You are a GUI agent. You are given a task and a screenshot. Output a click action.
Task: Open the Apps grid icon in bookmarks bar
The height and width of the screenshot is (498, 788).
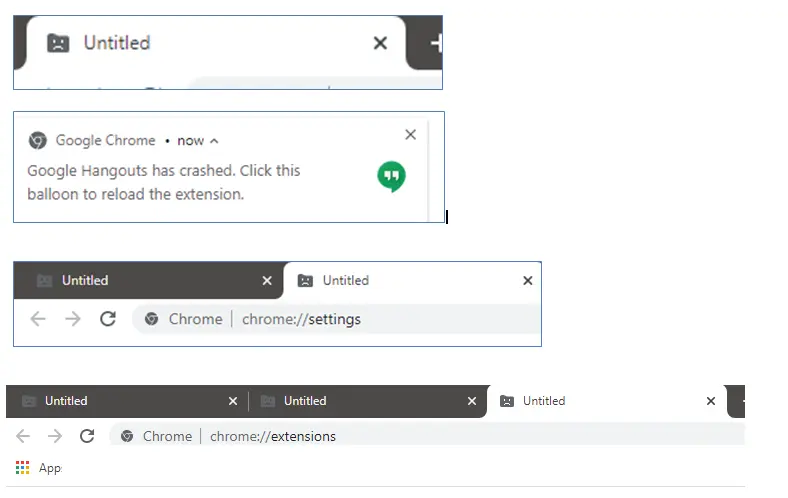(x=22, y=468)
